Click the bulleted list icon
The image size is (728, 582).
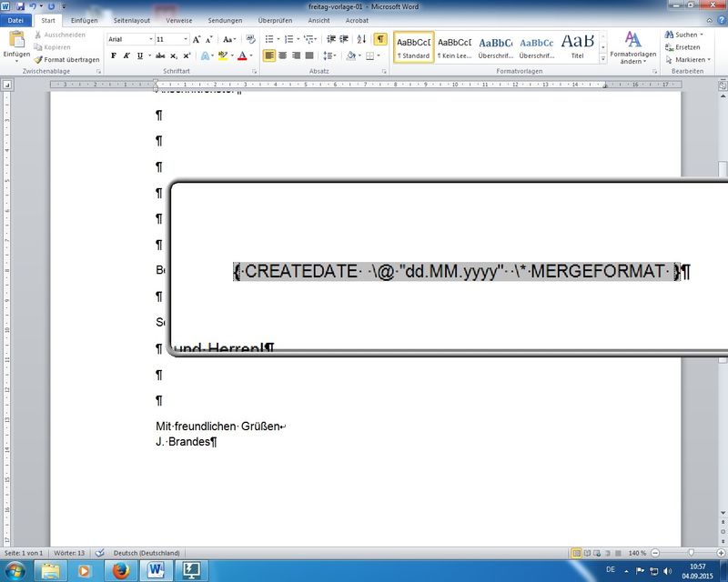(270, 39)
